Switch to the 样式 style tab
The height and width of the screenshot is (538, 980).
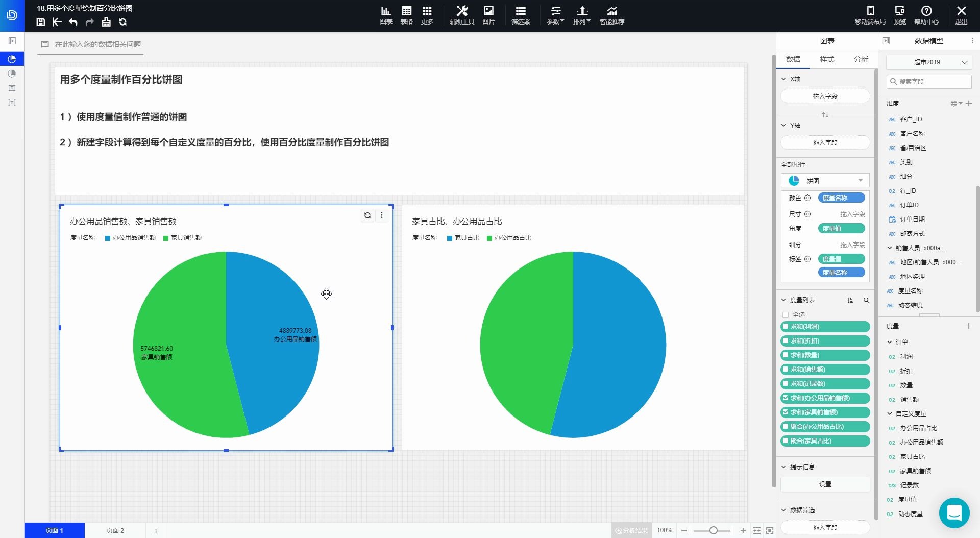(827, 60)
